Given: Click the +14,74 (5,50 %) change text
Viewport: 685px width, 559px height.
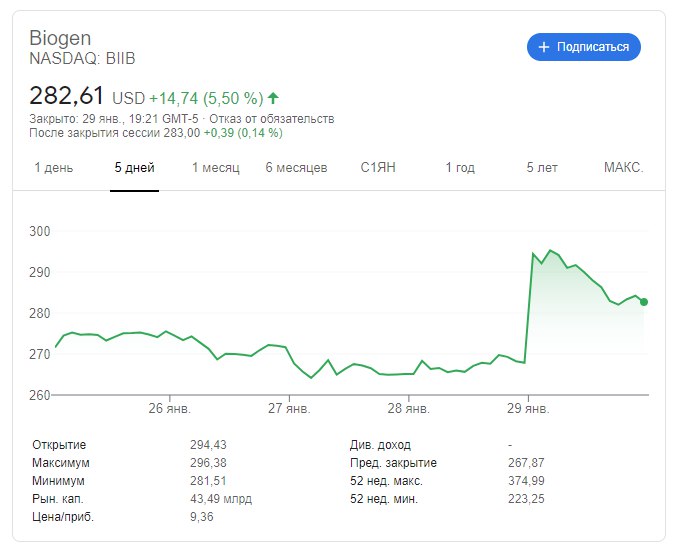Looking at the screenshot, I should coord(206,98).
